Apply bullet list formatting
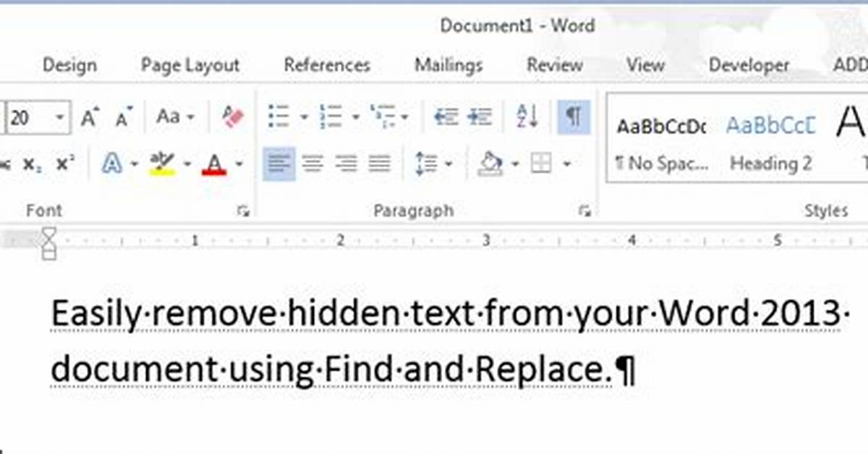Screen dimensions: 868x454 click(278, 116)
